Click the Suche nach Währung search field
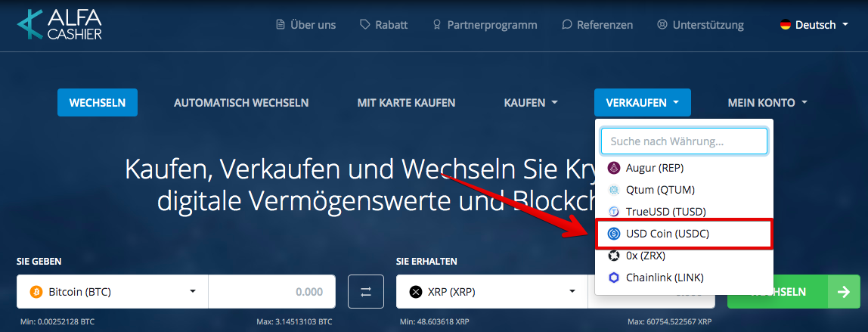 click(x=684, y=141)
